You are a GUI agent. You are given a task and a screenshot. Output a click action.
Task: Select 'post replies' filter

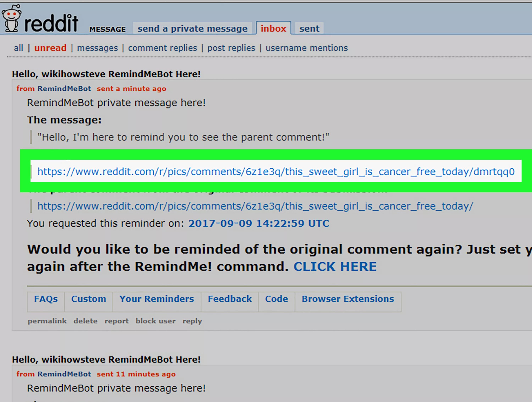[232, 47]
